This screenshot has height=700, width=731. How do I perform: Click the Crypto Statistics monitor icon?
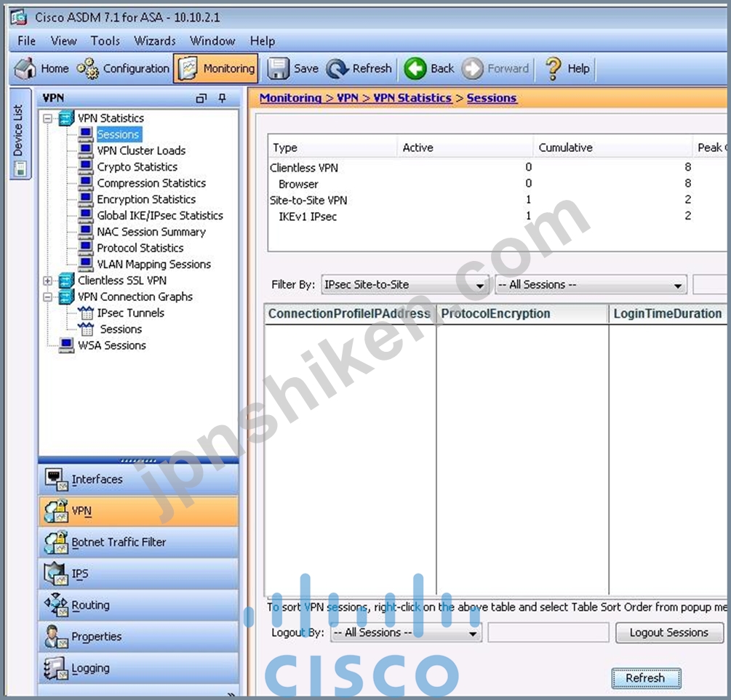click(85, 166)
